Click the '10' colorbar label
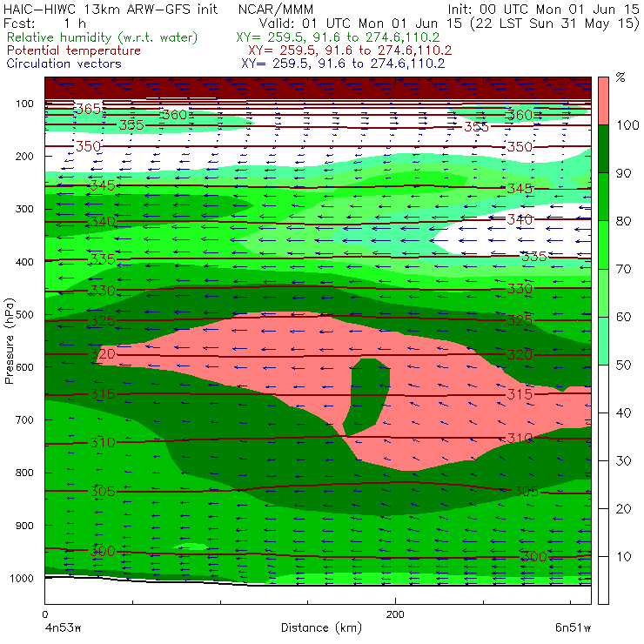 (x=624, y=556)
